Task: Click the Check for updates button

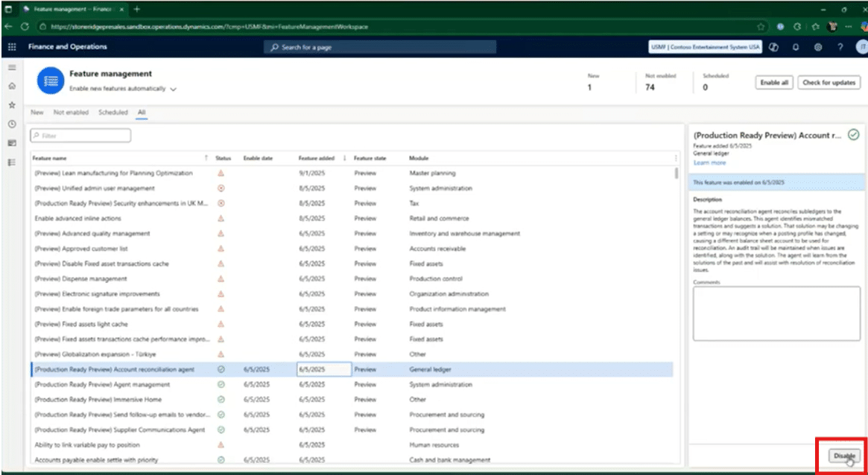Action: point(829,83)
